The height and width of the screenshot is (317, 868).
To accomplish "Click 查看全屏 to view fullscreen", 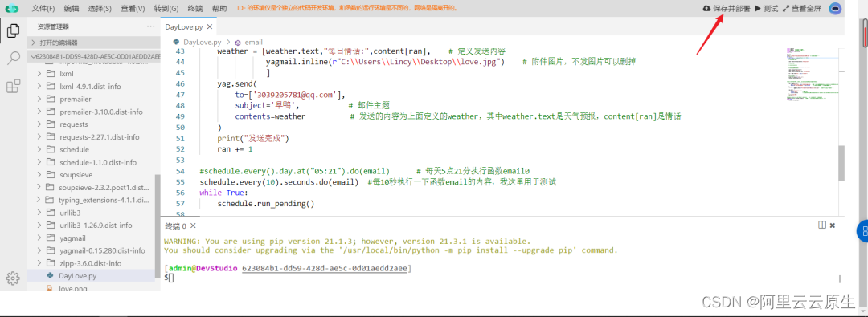I will [x=801, y=8].
